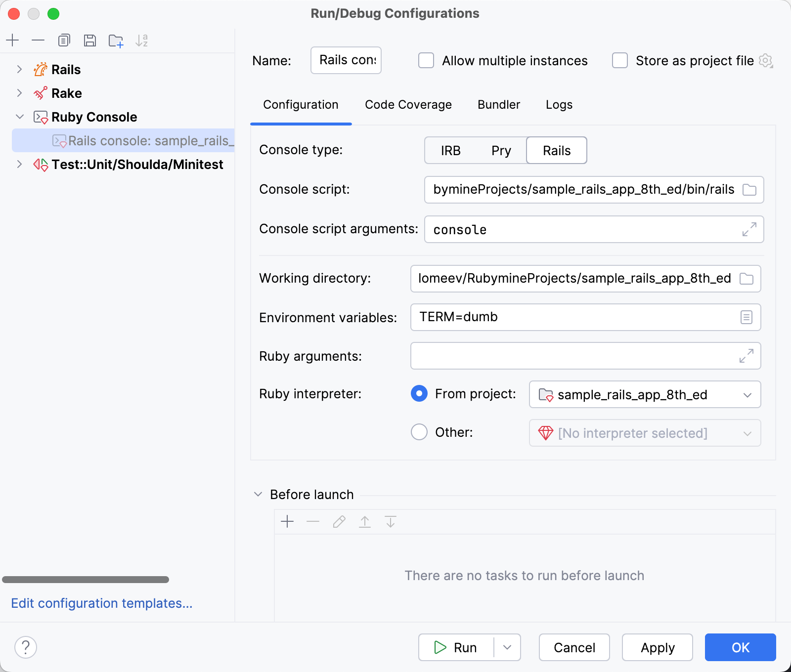The width and height of the screenshot is (791, 672).
Task: Switch to the Code Coverage tab
Action: [x=408, y=104]
